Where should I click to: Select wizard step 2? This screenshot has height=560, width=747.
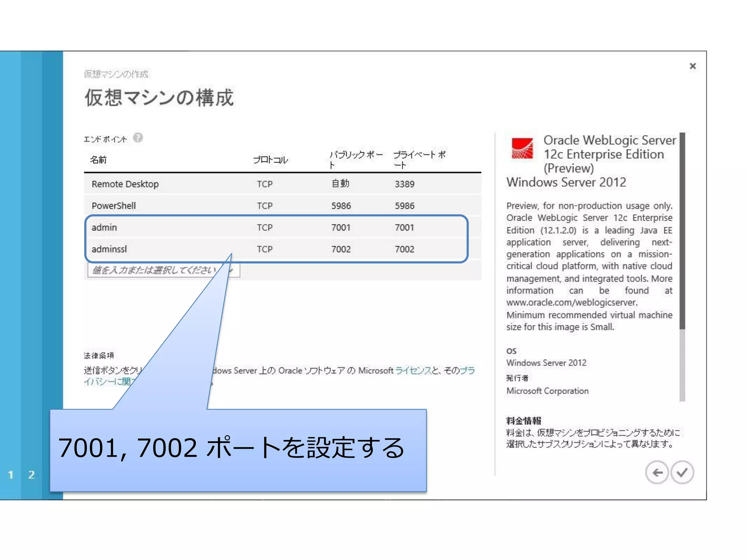coord(32,474)
